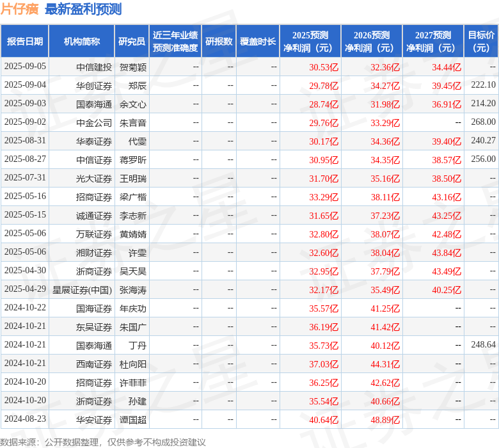
Task: Click 48.89亿 forecast value
Action: 385,420
